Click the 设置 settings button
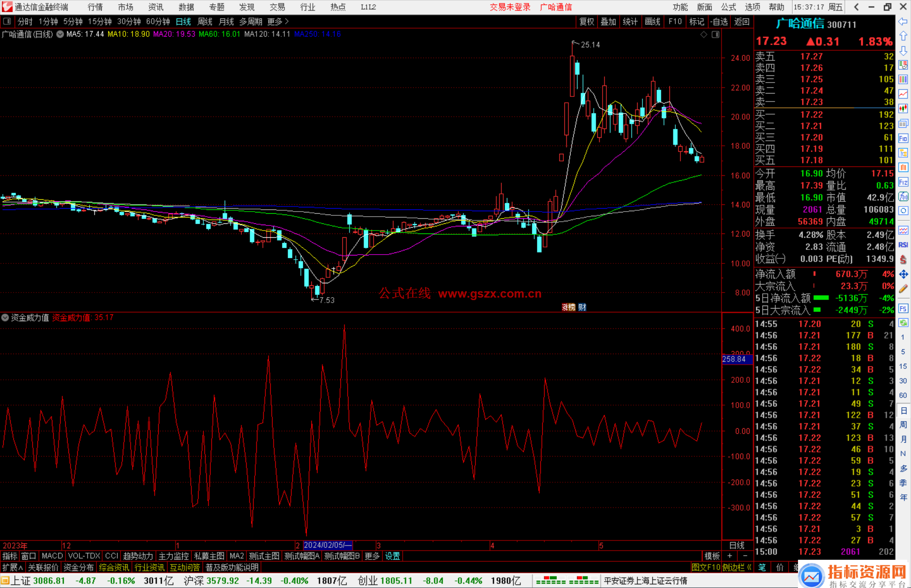 (x=393, y=556)
